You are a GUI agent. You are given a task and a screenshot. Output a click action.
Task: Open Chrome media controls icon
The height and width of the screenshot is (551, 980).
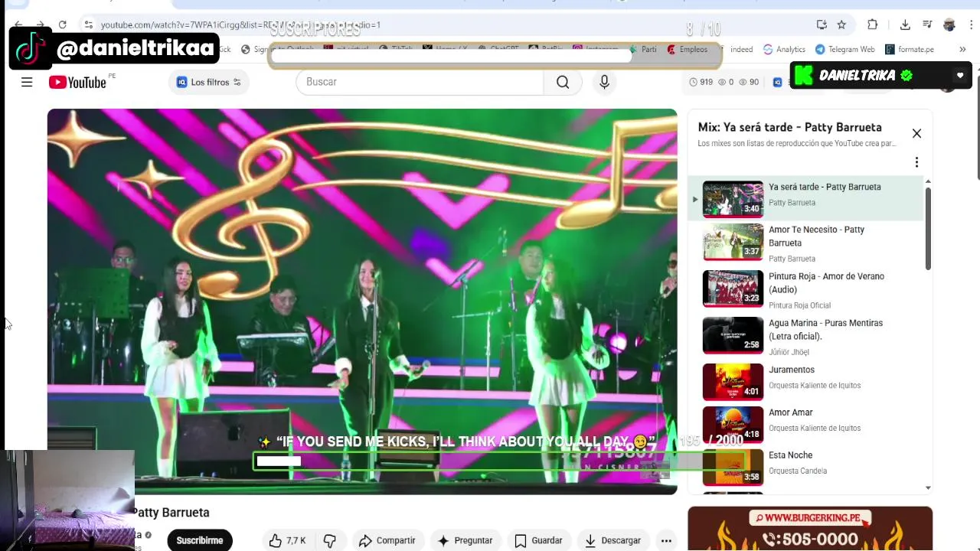(927, 24)
